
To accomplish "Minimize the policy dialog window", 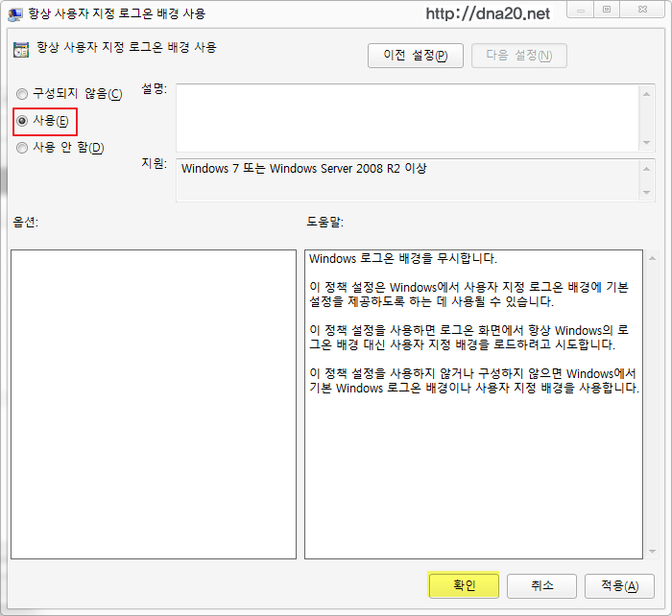I will click(x=581, y=10).
